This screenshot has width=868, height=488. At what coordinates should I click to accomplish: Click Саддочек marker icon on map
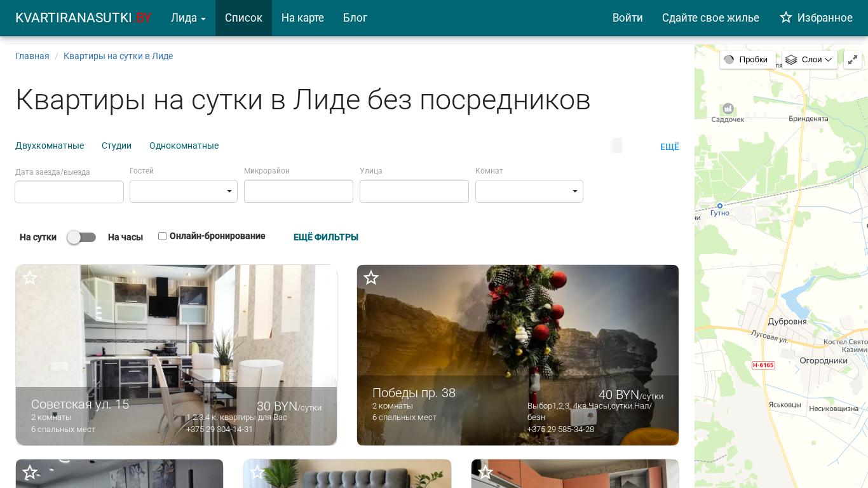tap(728, 109)
